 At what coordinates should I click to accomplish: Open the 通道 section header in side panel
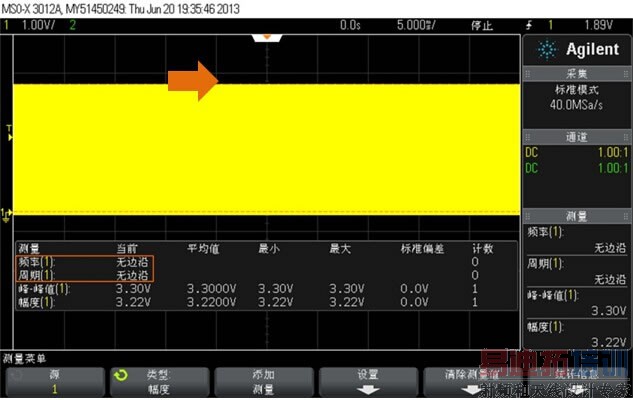576,137
